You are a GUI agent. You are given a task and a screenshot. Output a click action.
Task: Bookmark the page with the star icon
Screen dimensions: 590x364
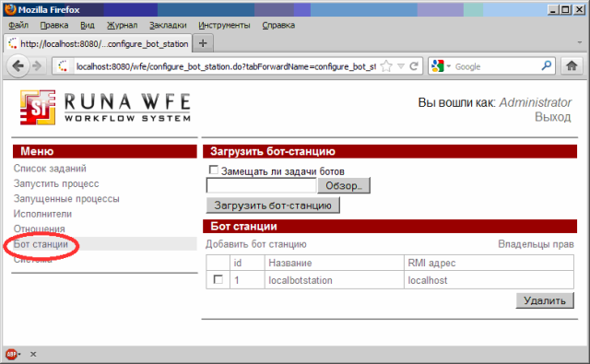[x=386, y=66]
